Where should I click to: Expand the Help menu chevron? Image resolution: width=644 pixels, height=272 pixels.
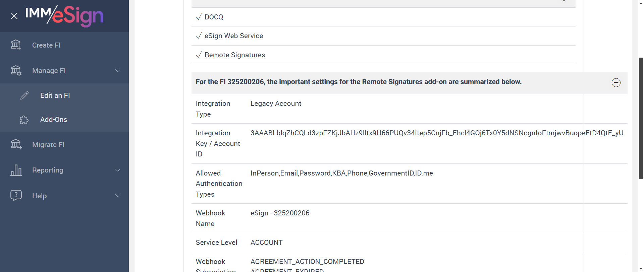(118, 196)
